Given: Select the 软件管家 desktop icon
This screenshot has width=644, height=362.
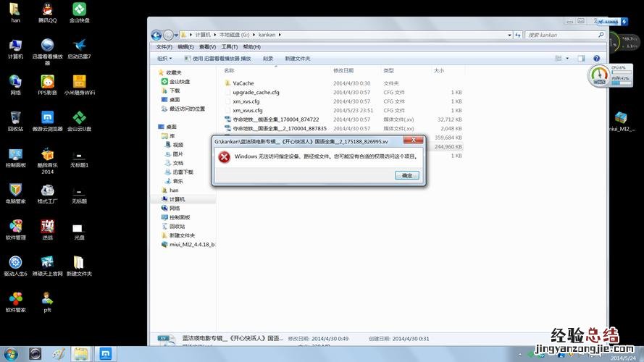Looking at the screenshot, I should click(x=16, y=302).
